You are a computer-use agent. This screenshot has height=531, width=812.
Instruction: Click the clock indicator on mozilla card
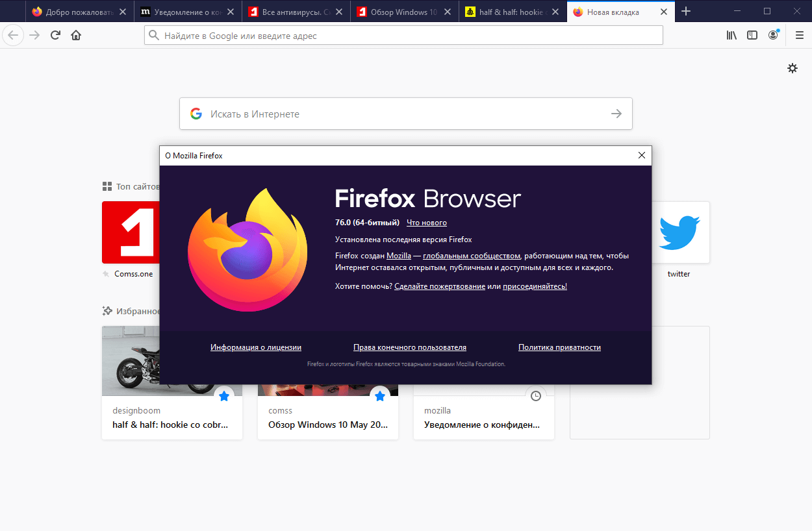[536, 395]
